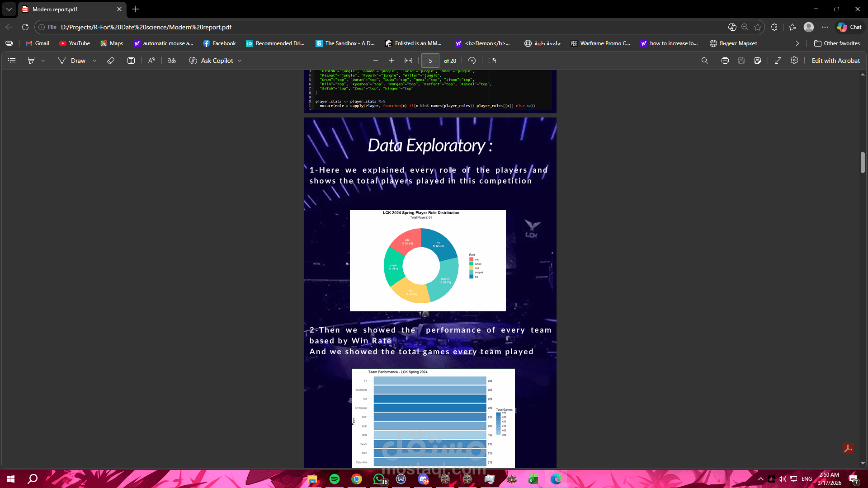Open Find in document search
868x488 pixels.
tap(704, 61)
